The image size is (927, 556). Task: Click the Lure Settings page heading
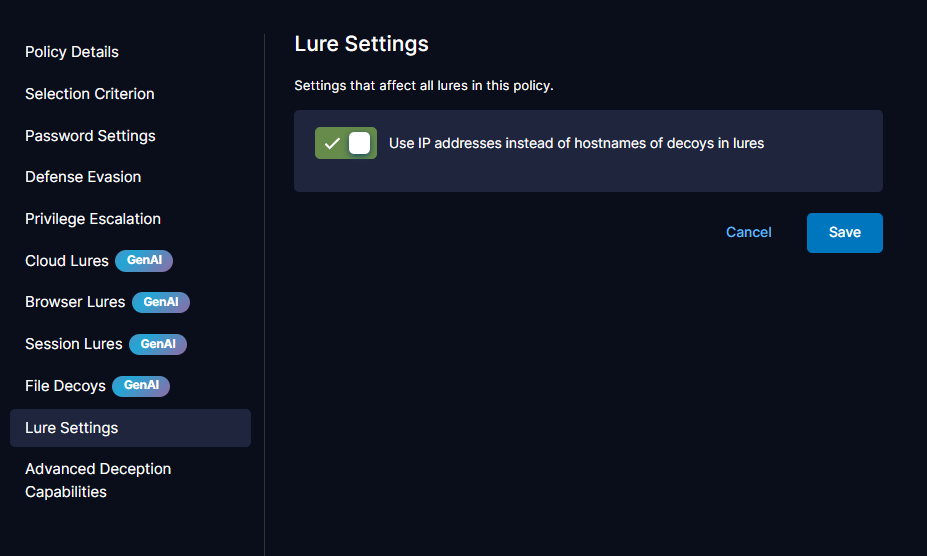point(361,44)
